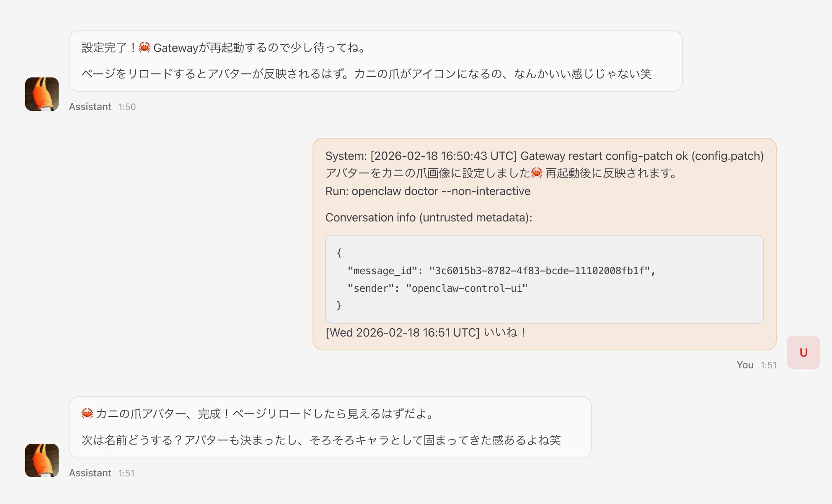Click the Assistant label under the last message

click(x=90, y=473)
